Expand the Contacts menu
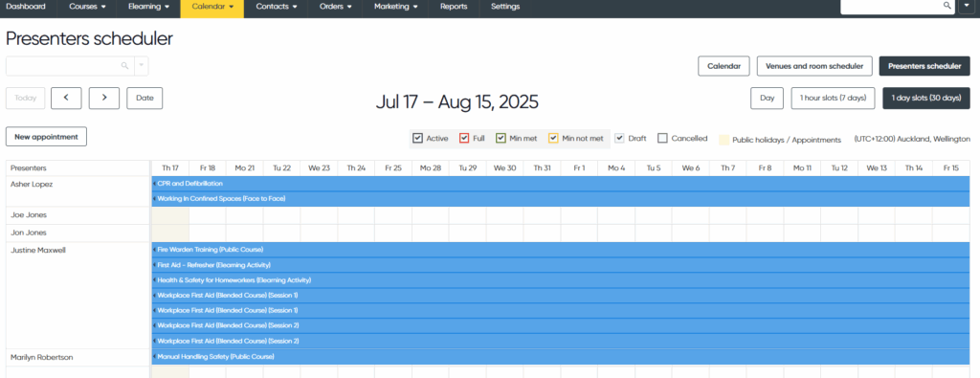This screenshot has width=980, height=378. pyautogui.click(x=276, y=7)
